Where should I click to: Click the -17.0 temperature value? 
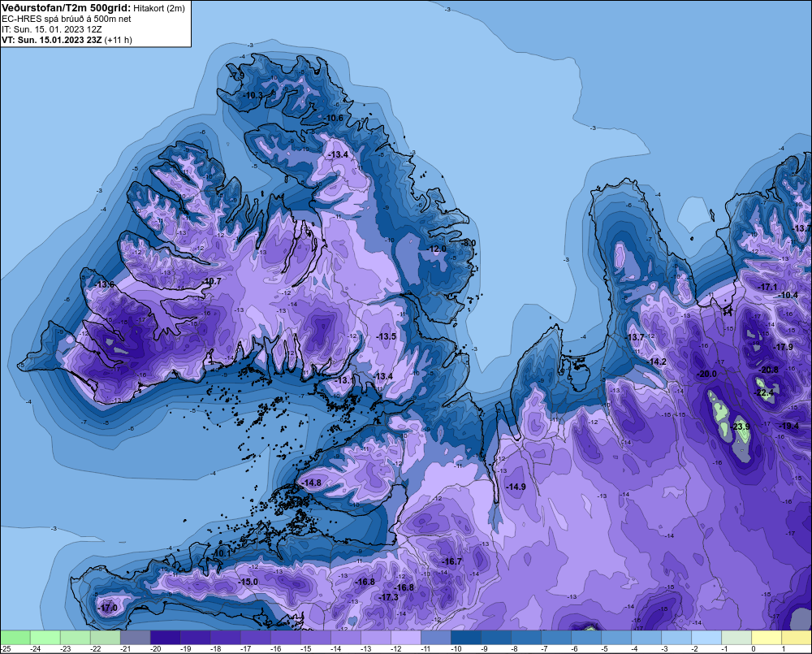click(x=108, y=608)
